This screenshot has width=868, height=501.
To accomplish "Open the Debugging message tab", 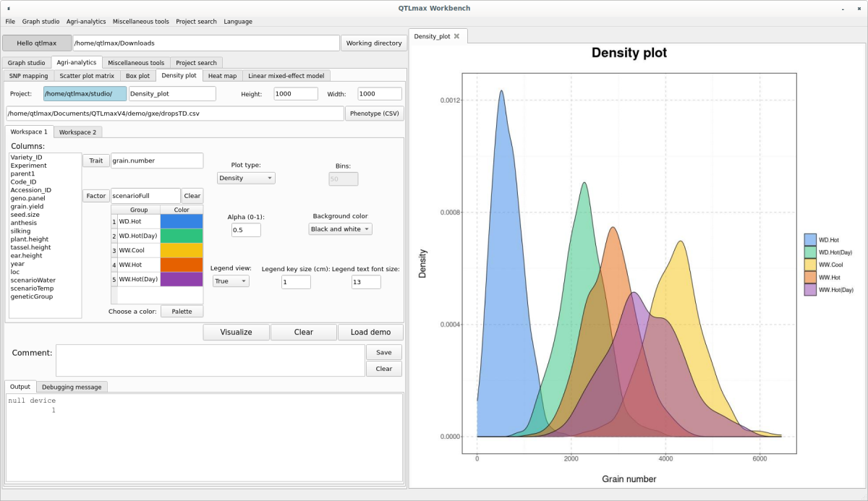I will tap(72, 387).
